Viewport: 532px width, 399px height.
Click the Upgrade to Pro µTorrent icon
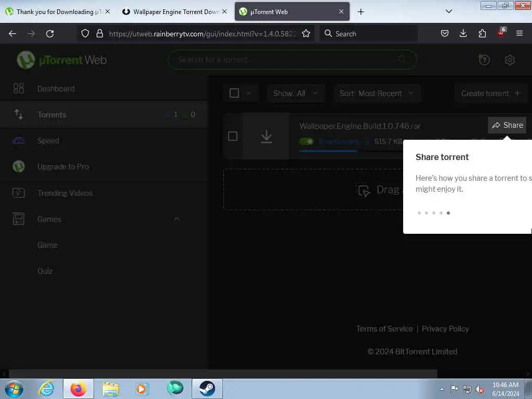18,167
